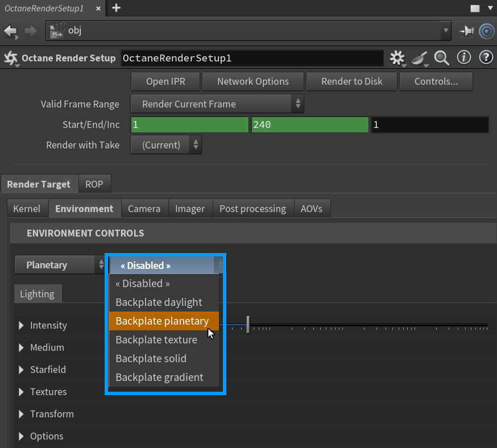Click the pin pane icon
497x448 pixels.
pyautogui.click(x=467, y=31)
